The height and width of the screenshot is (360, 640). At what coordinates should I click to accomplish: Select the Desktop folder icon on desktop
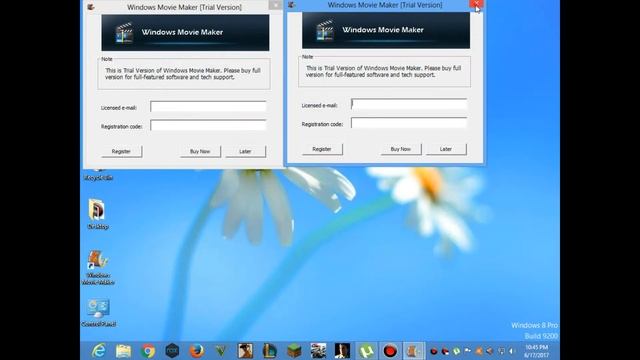click(98, 214)
